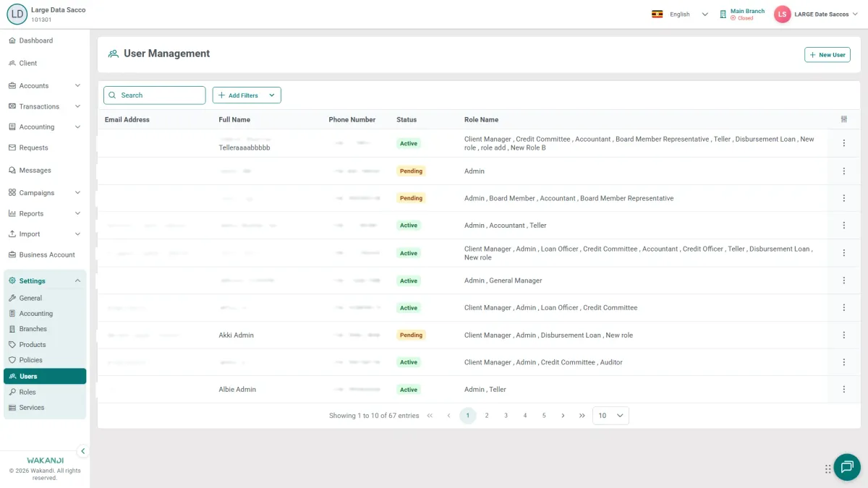Expand the Transactions menu chevron

pyautogui.click(x=77, y=106)
